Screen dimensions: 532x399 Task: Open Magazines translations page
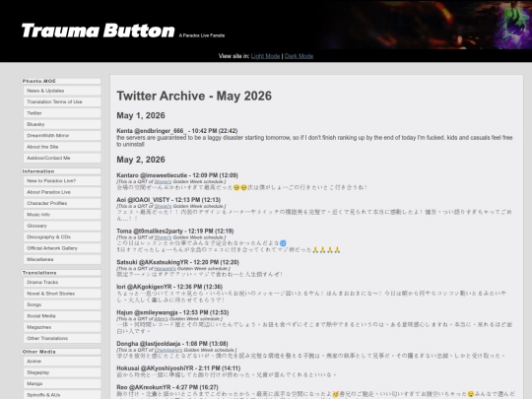coord(62,327)
